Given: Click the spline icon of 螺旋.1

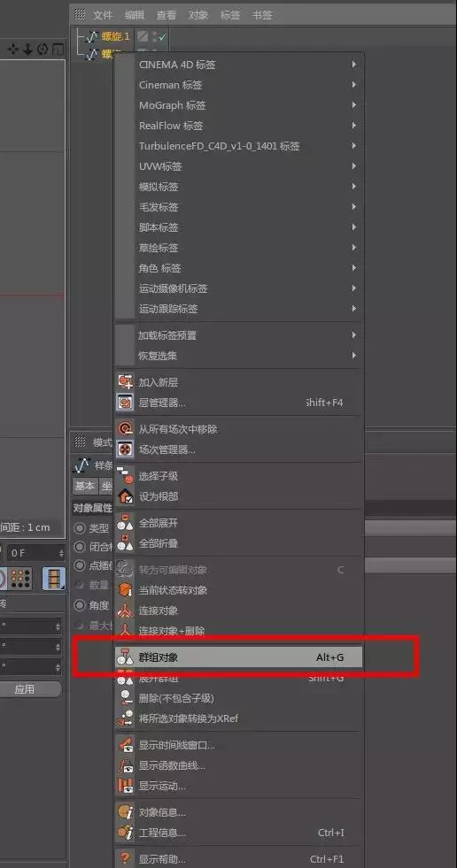Looking at the screenshot, I should 92,37.
